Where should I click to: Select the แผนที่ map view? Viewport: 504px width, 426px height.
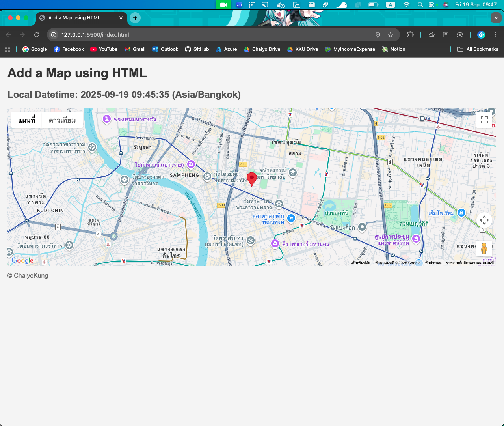pos(26,120)
